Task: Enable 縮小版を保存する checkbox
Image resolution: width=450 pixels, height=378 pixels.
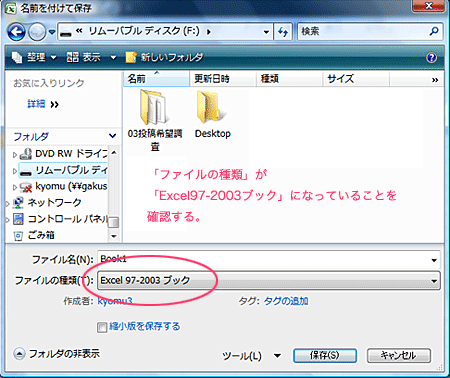Action: [102, 327]
